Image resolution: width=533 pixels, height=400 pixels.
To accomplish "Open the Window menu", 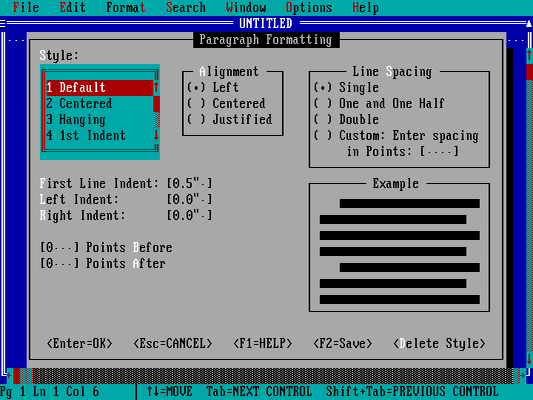I will click(x=246, y=7).
